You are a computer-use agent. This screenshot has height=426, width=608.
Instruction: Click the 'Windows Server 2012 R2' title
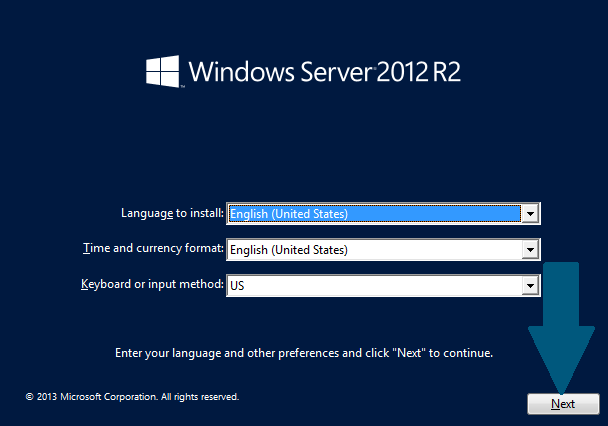325,72
